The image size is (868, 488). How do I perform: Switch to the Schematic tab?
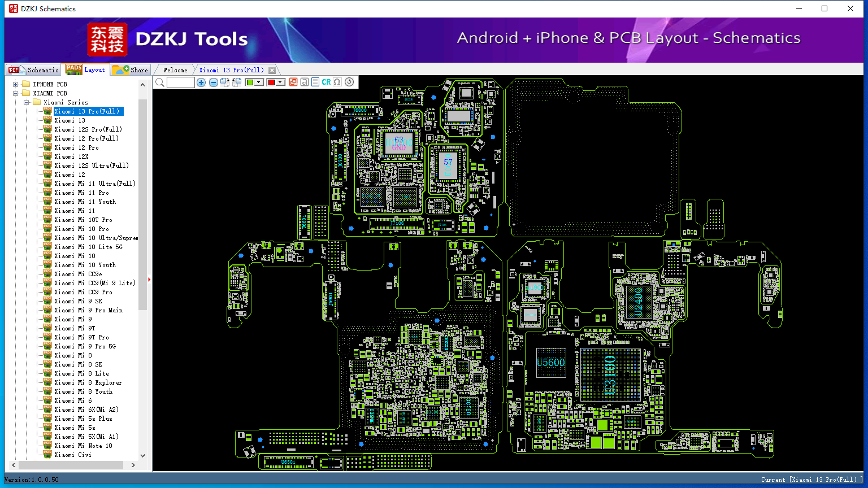33,70
